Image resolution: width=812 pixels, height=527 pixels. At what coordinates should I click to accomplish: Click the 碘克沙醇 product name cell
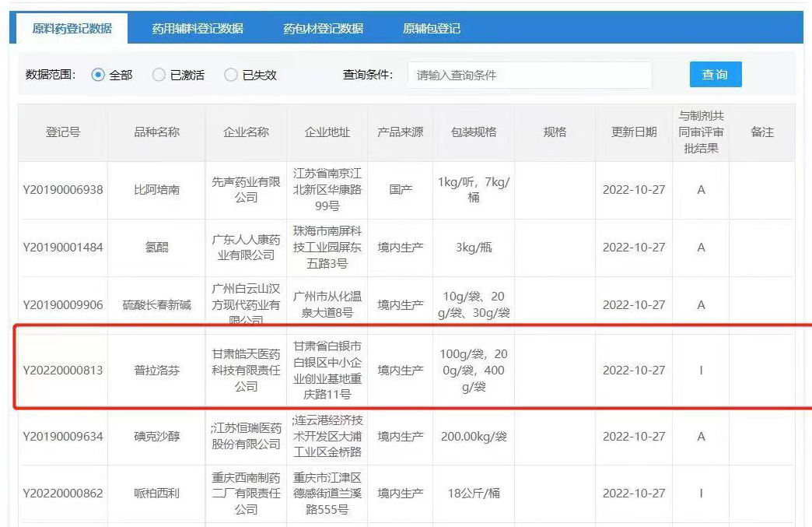156,437
